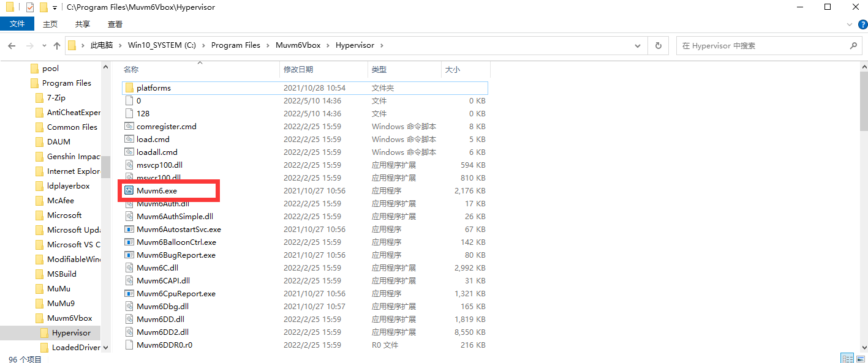
Task: Click the navigation tree scrollbar down arrow
Action: click(x=105, y=347)
